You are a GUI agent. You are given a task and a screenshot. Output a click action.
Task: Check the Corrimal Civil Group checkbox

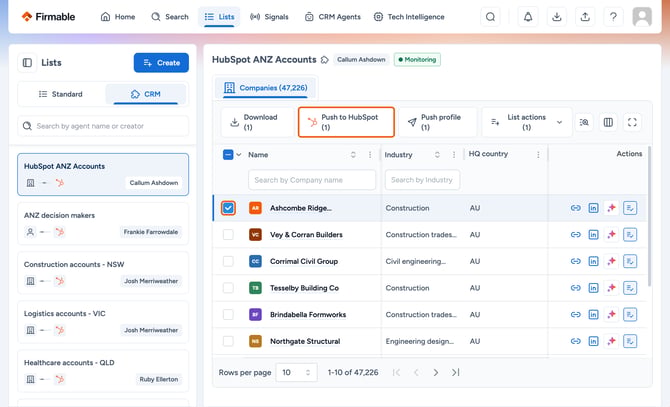point(228,261)
